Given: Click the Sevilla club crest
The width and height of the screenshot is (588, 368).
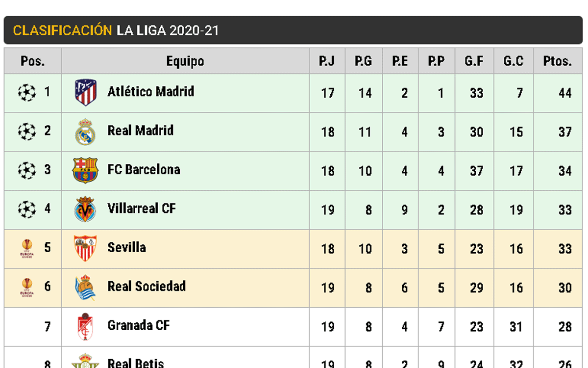Looking at the screenshot, I should 85,248.
